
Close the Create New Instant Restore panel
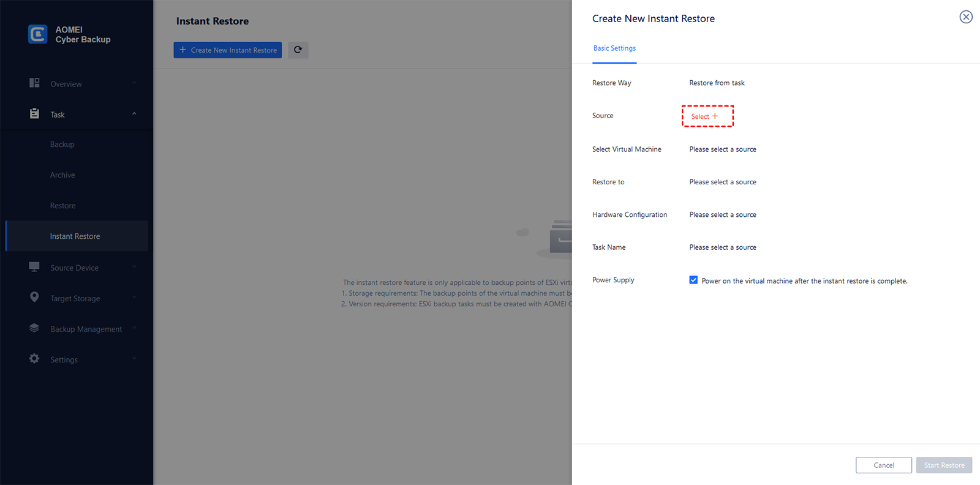point(965,17)
